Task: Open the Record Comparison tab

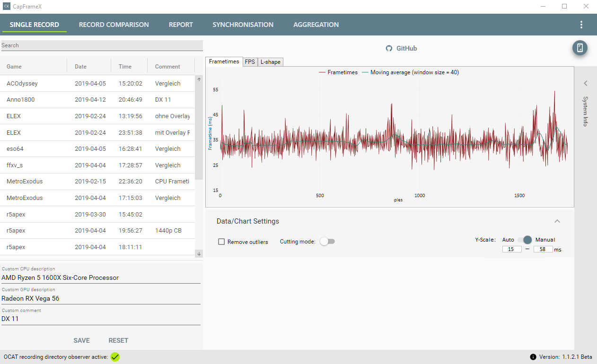Action: click(x=114, y=25)
